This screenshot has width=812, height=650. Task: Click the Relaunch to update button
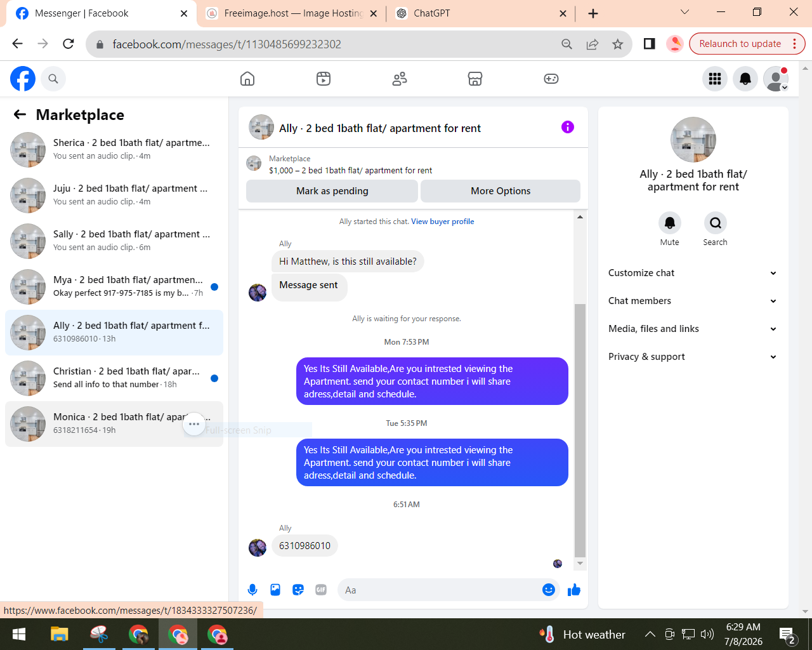coord(747,44)
